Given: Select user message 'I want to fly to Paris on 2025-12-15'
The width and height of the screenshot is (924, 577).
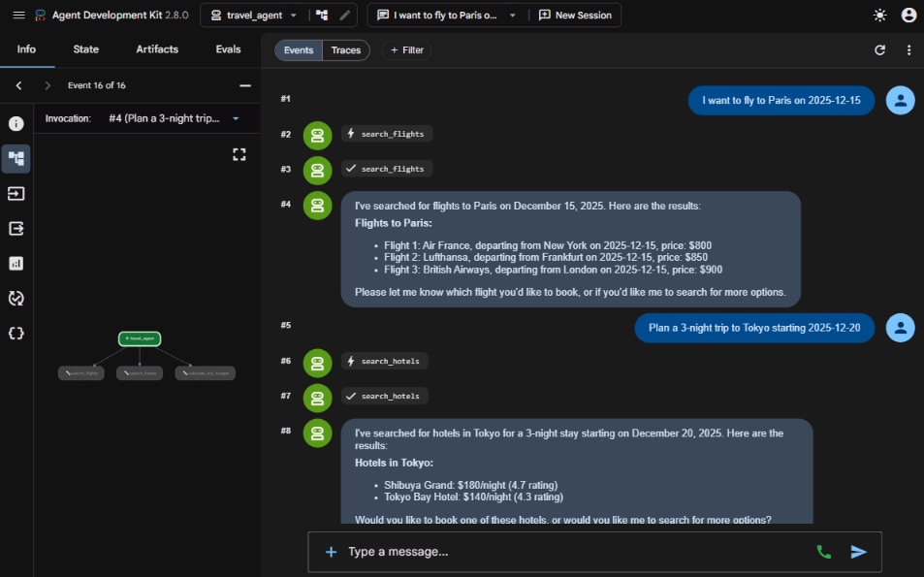Looking at the screenshot, I should 781,100.
